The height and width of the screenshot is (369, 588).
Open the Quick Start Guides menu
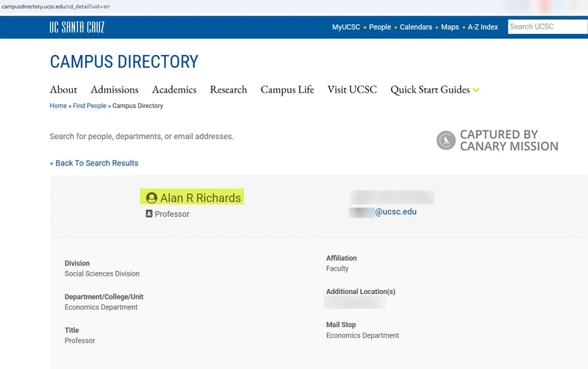coord(430,90)
